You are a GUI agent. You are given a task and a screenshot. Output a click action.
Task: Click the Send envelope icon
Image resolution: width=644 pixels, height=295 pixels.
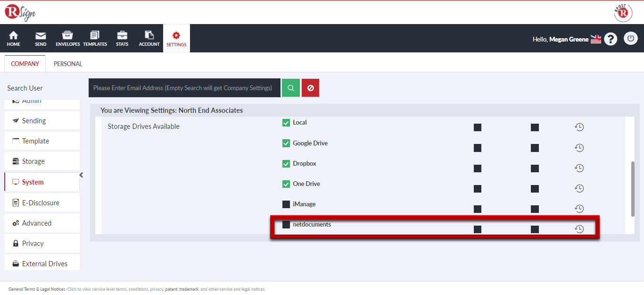click(x=41, y=38)
